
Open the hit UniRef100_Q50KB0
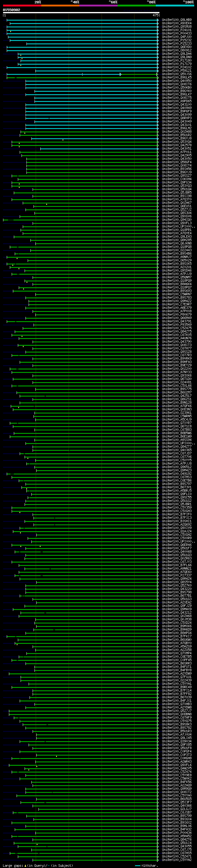(176, 88)
